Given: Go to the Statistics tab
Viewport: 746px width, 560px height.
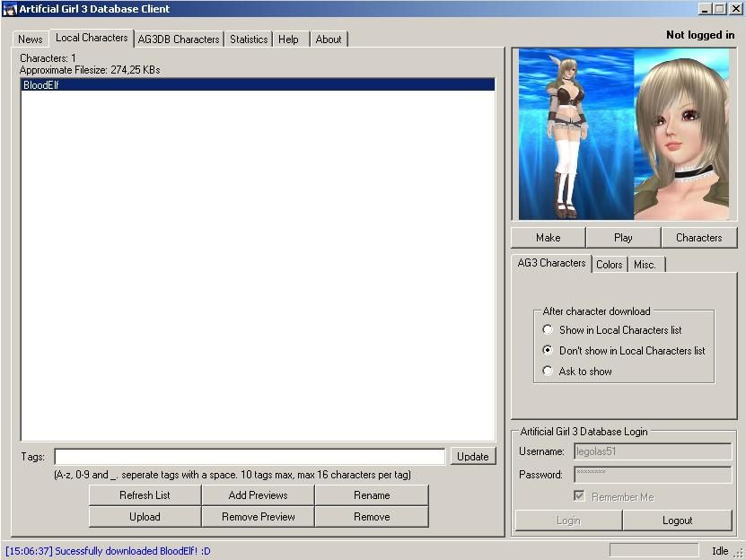Looking at the screenshot, I should 249,39.
